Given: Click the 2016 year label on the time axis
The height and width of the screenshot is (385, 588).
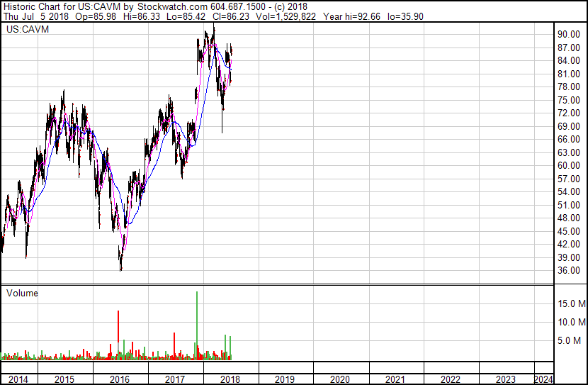Looking at the screenshot, I should (120, 379).
